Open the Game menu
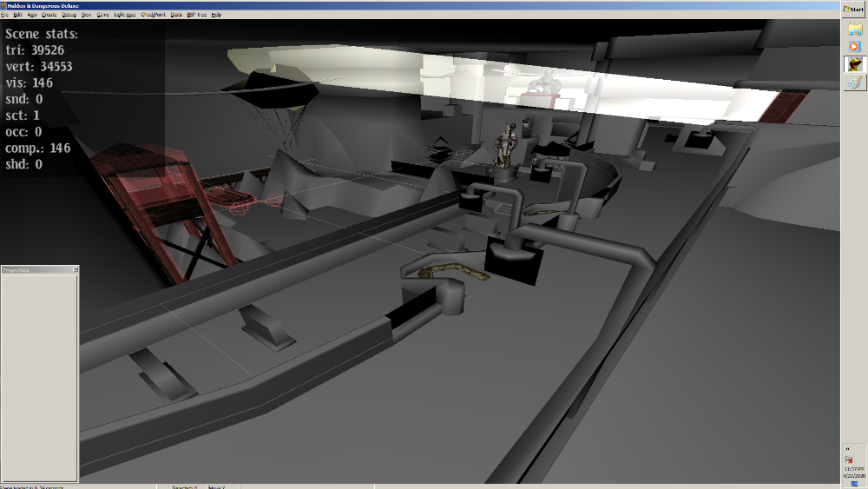Viewport: 868px width, 489px height. [103, 15]
